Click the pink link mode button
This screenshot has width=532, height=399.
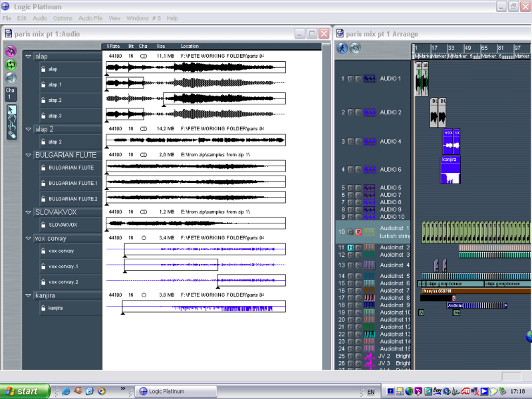[x=11, y=51]
